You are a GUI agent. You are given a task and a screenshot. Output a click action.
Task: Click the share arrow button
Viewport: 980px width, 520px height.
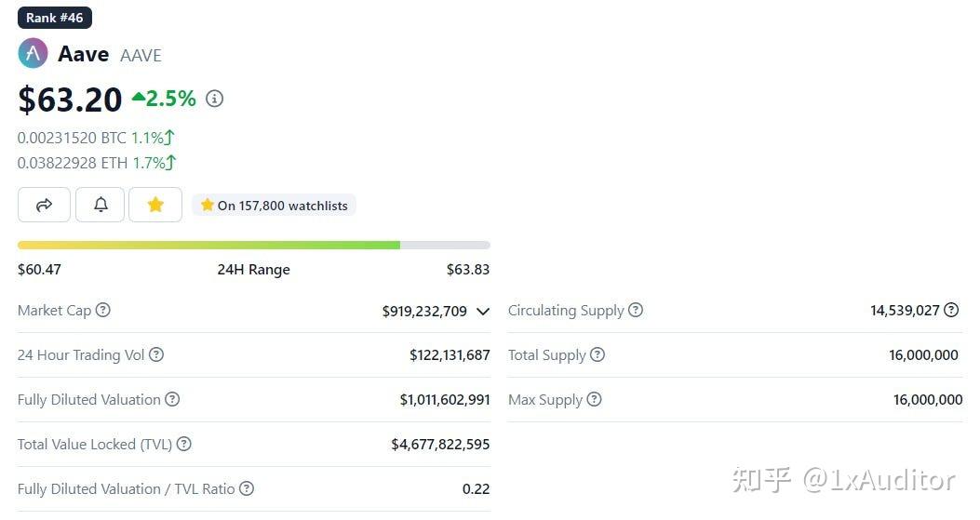pos(44,205)
